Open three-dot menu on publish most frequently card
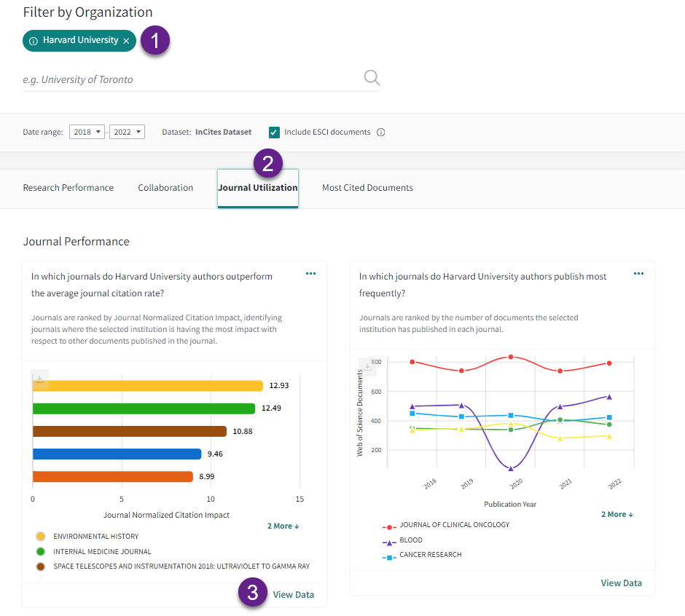 (x=638, y=274)
